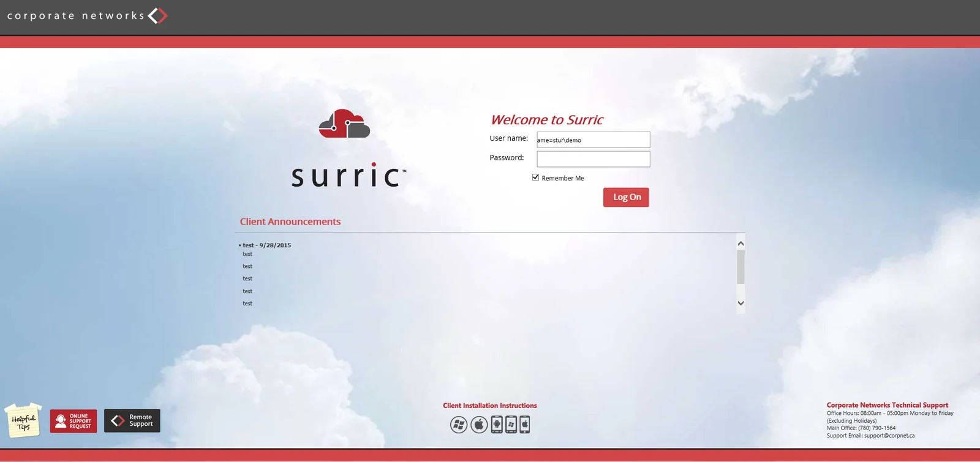Launch Remote Support
980x462 pixels.
132,421
